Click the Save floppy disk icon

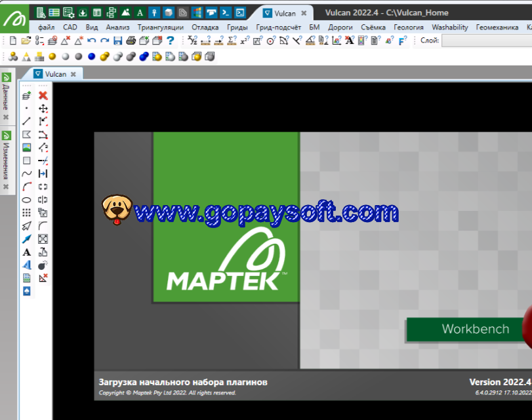117,41
